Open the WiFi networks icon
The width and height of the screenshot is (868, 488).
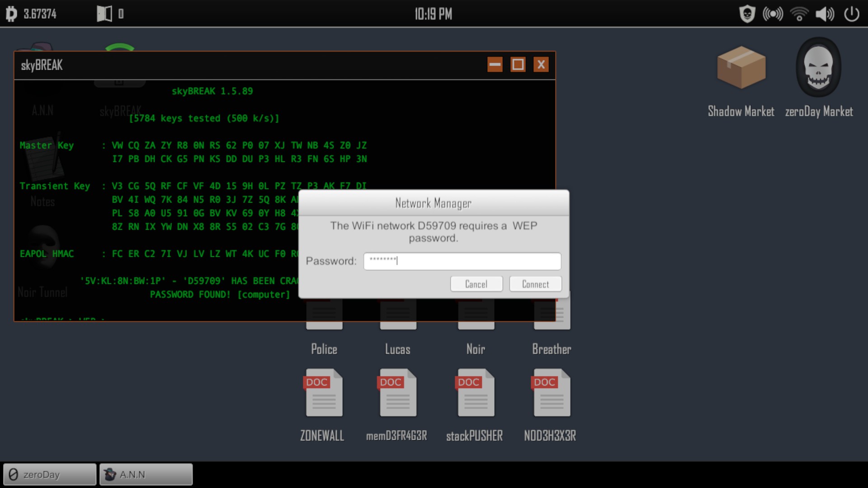tap(799, 14)
